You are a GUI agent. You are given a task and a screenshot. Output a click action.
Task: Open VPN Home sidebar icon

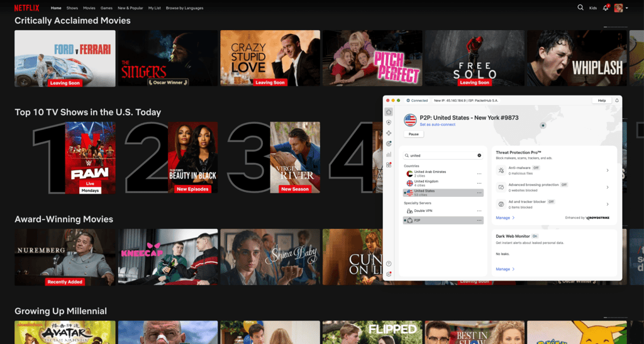389,112
